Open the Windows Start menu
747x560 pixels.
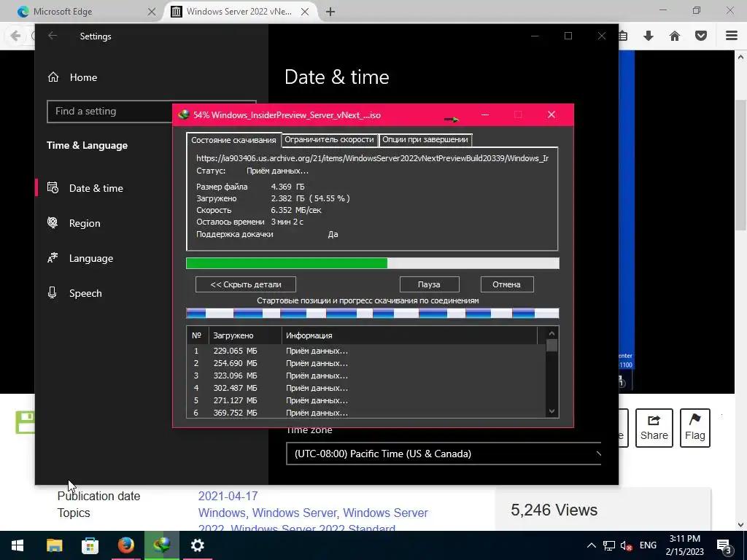click(18, 545)
